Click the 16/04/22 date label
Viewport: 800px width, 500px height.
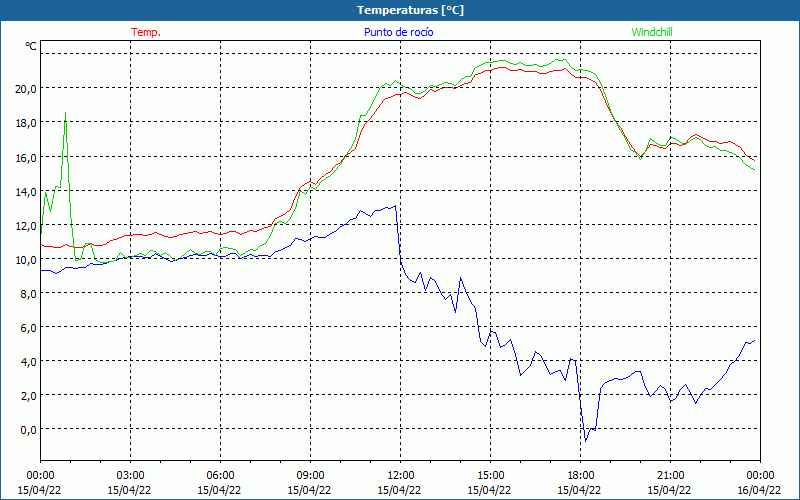[x=760, y=490]
